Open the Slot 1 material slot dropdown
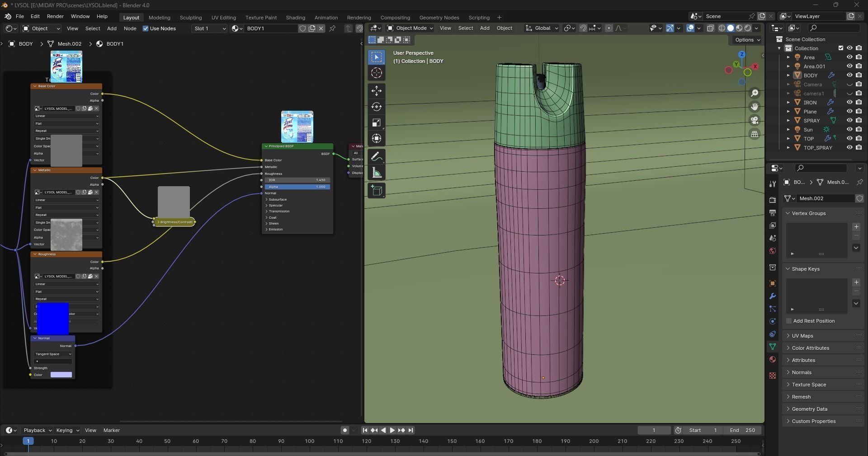868x456 pixels. [209, 28]
